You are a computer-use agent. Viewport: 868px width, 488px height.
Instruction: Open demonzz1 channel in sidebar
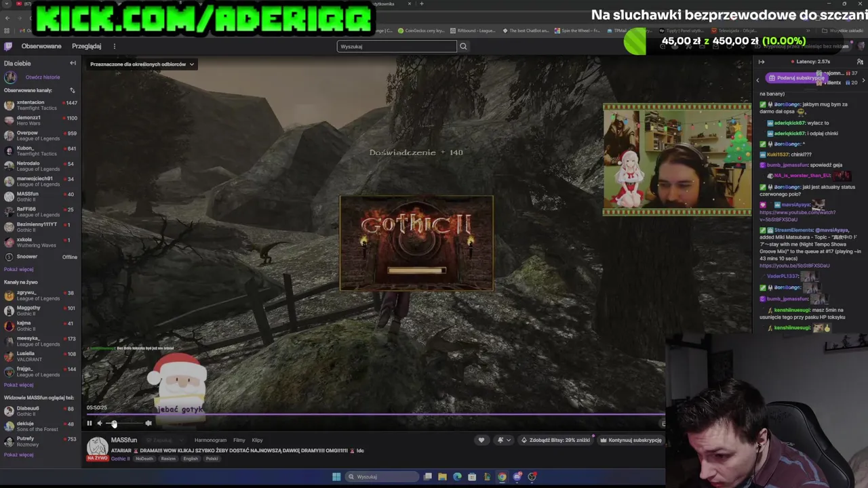(x=41, y=121)
